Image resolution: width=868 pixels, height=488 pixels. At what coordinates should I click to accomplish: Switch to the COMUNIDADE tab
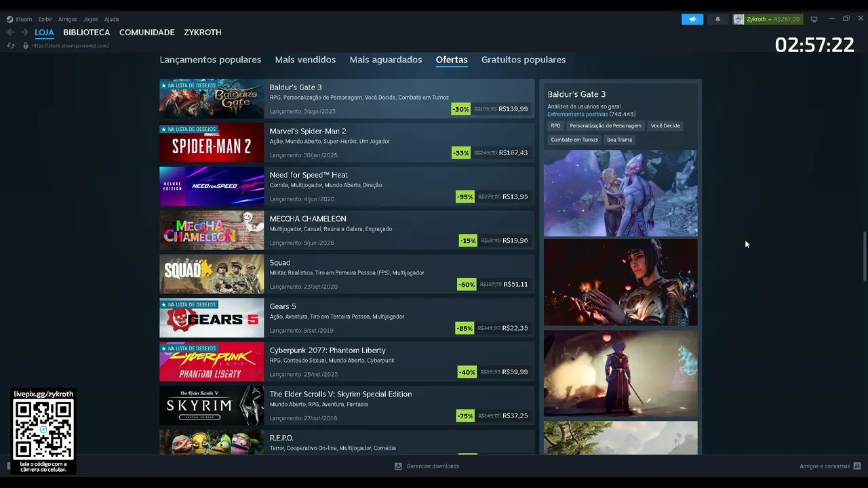click(x=147, y=33)
